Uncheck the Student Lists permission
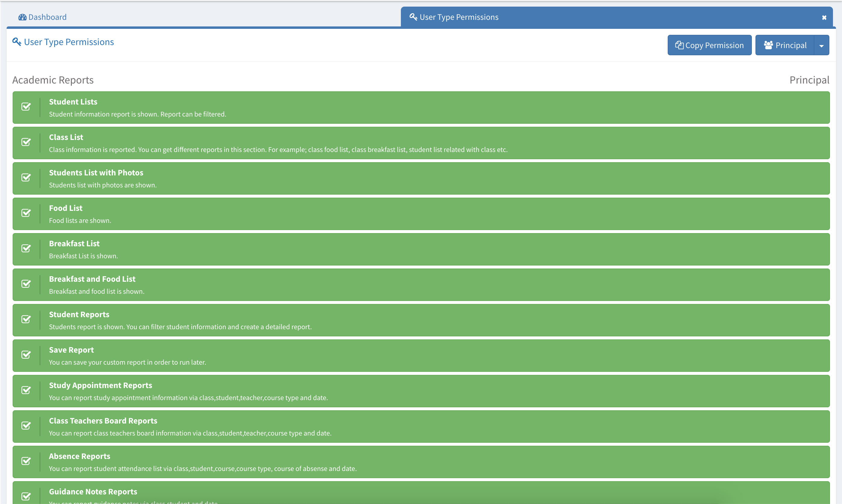The height and width of the screenshot is (504, 842). [26, 107]
